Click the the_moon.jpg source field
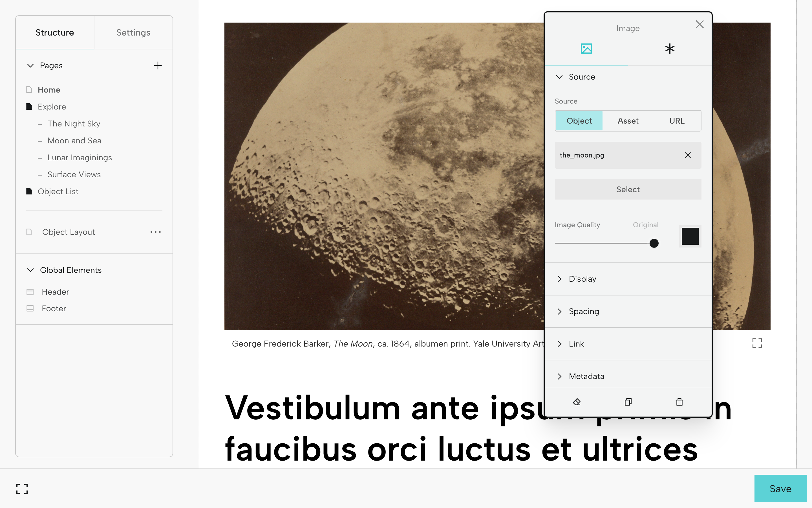The image size is (812, 508). [628, 155]
